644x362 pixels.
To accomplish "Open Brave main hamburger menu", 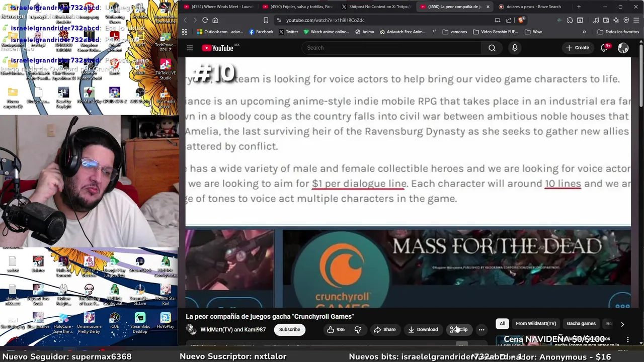I will [x=637, y=20].
